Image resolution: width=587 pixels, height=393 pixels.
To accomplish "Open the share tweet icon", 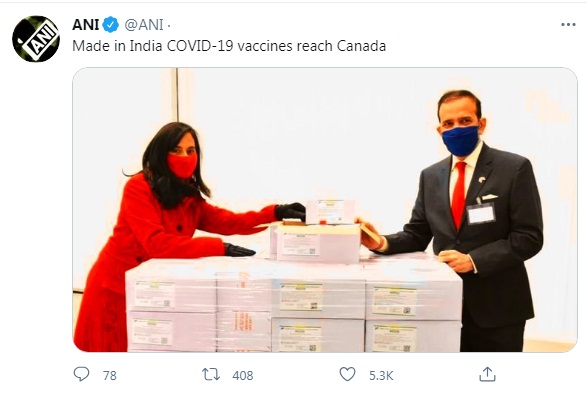I will (487, 374).
